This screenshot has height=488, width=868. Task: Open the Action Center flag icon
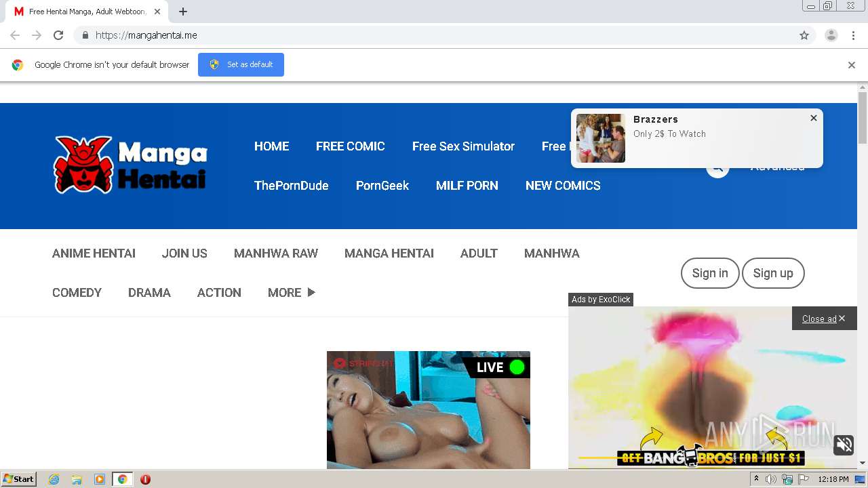(x=804, y=479)
